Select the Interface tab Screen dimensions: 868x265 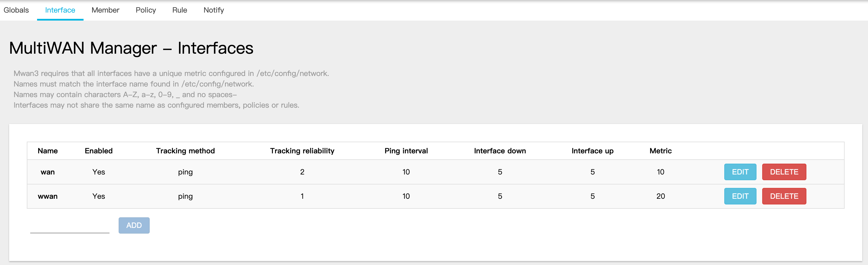click(x=60, y=10)
